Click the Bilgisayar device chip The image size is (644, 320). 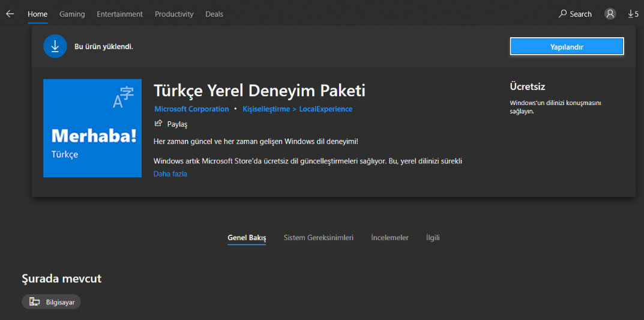click(52, 301)
